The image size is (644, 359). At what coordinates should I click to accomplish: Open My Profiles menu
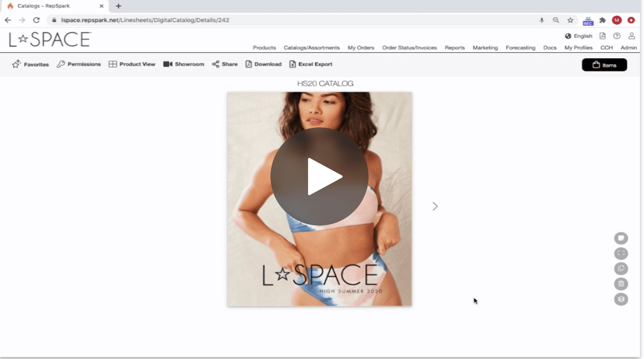click(x=578, y=48)
